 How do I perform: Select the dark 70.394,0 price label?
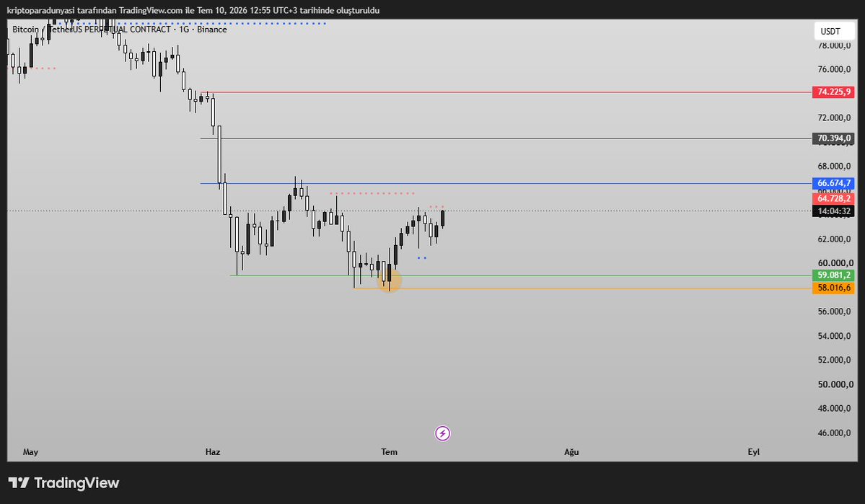(833, 138)
